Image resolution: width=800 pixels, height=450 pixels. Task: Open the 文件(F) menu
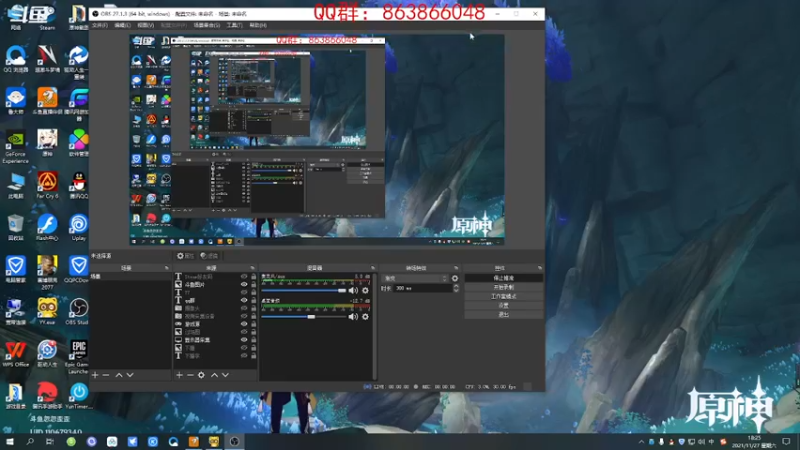pos(100,25)
